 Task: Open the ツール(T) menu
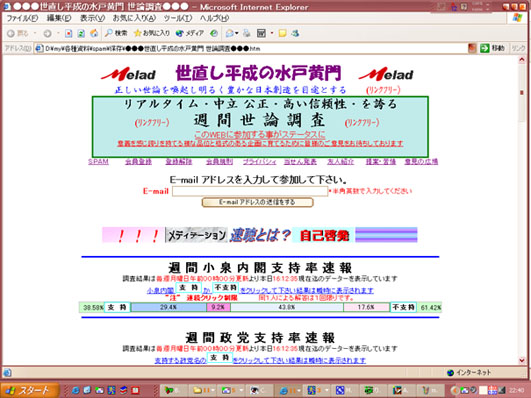[178, 18]
